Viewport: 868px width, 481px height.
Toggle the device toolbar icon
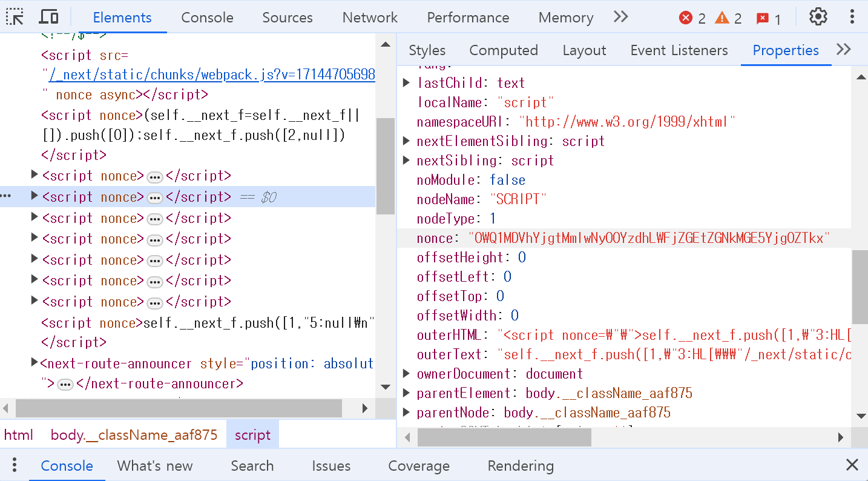click(48, 16)
